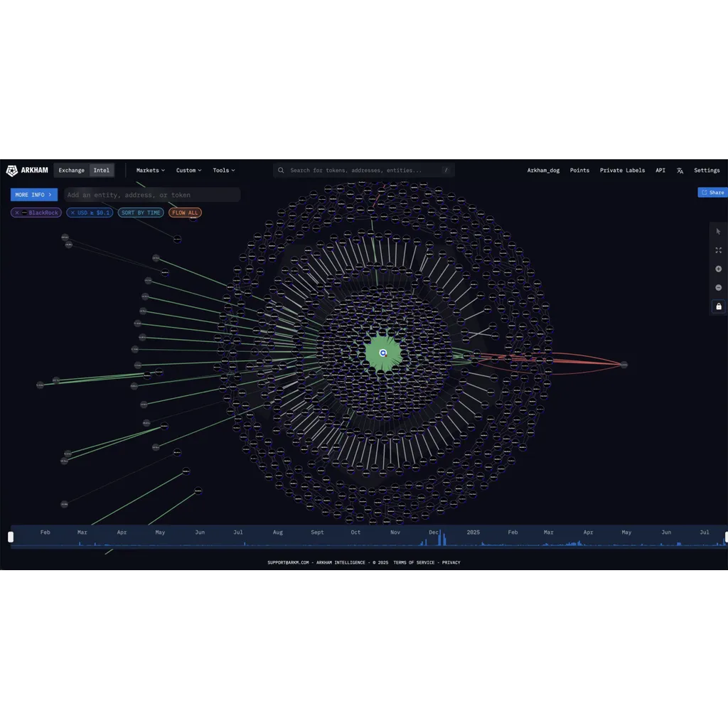Screen dimensions: 728x728
Task: Click the MORE INFO button
Action: 34,195
